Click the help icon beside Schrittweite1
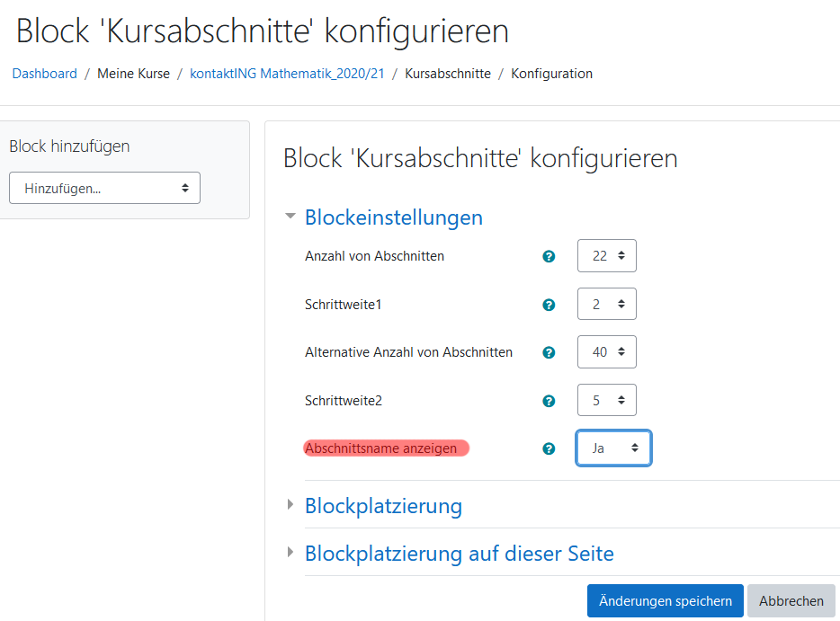 pos(549,305)
